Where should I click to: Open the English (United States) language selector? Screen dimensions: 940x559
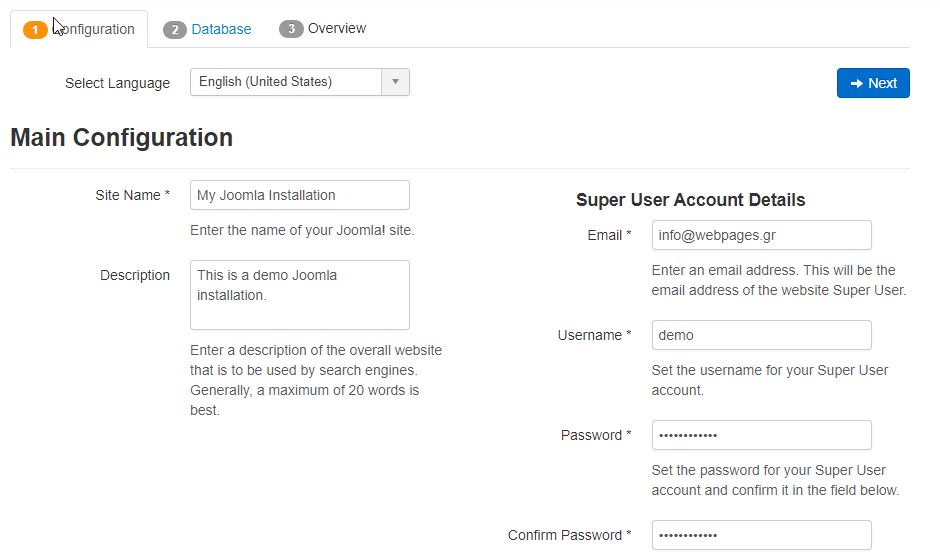286,82
